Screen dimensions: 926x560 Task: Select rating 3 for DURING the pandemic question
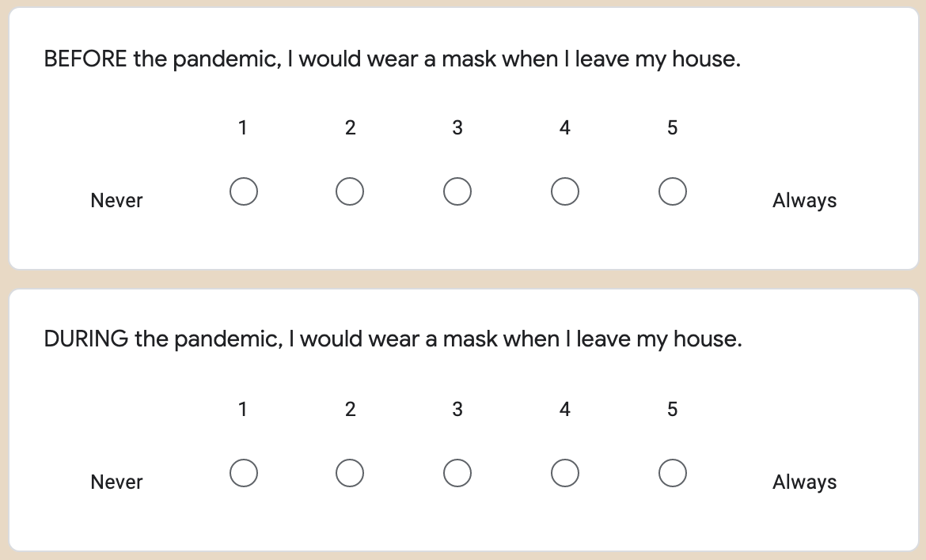point(457,473)
